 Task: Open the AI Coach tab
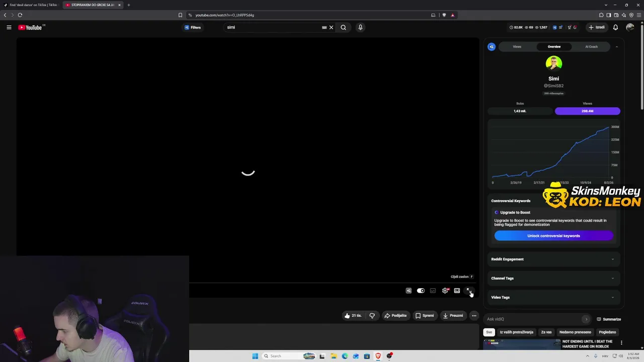click(591, 47)
